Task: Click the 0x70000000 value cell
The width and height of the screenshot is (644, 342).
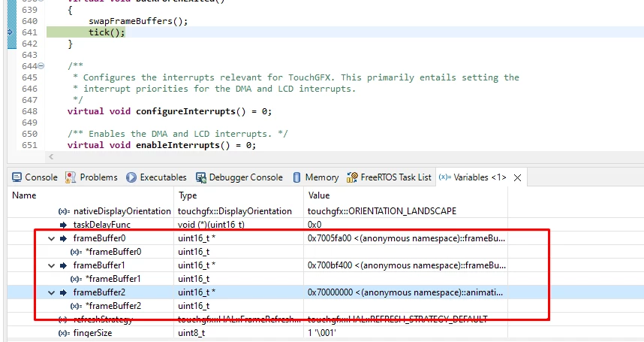Action: (406, 292)
